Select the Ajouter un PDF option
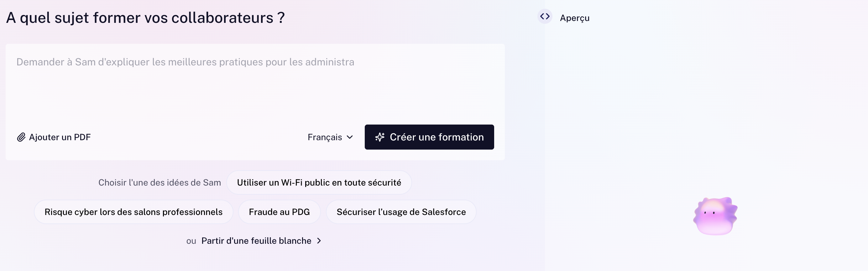The width and height of the screenshot is (868, 271). 54,137
